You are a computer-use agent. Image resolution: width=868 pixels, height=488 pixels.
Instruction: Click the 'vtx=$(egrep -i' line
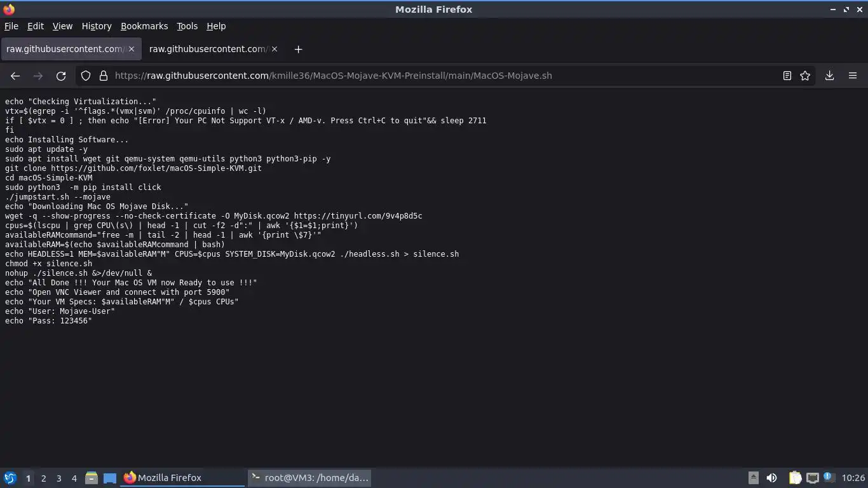pos(136,111)
